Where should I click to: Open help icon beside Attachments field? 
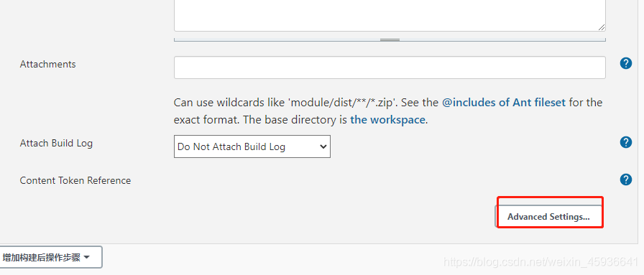click(625, 63)
